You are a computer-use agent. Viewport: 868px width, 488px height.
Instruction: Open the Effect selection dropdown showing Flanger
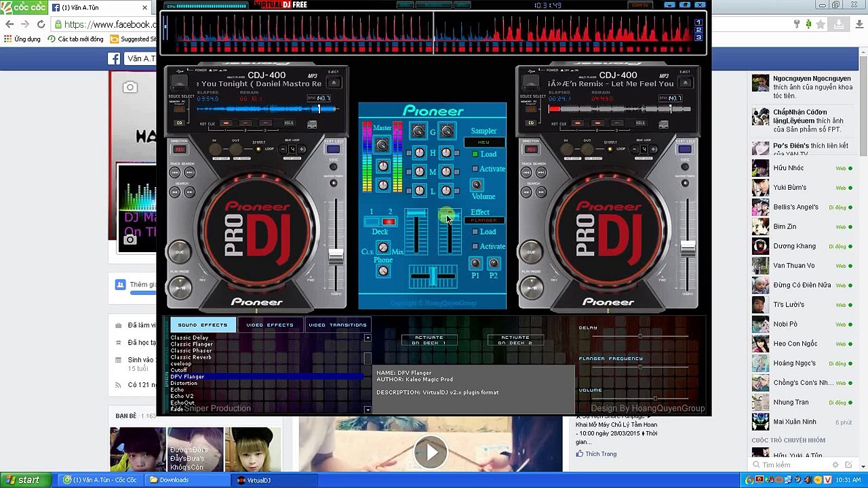tap(484, 220)
